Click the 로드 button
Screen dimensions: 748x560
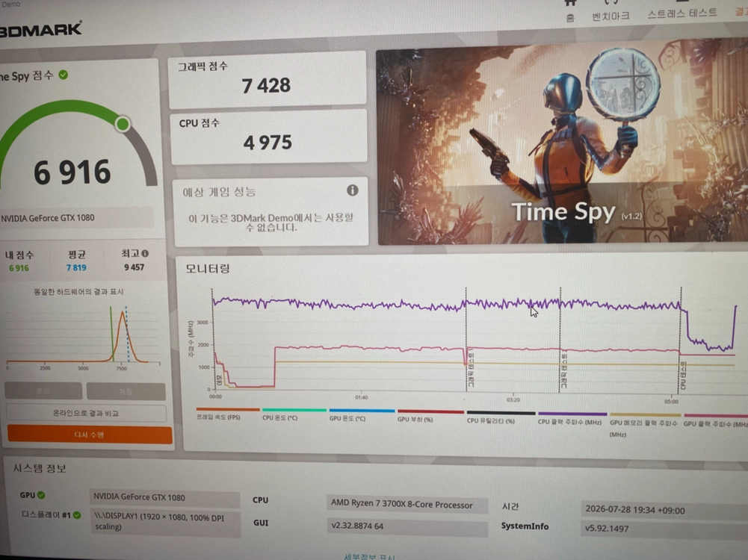click(x=43, y=391)
